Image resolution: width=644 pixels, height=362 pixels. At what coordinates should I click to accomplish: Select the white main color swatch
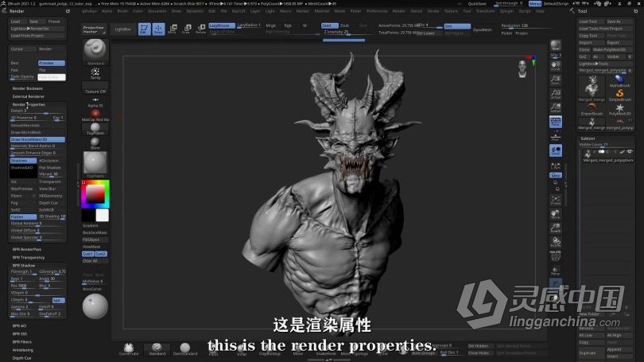103,215
